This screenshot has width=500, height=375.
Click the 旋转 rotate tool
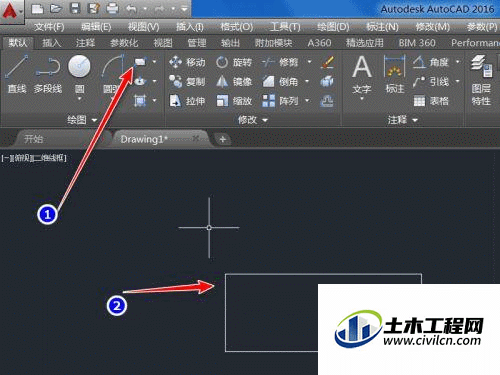(234, 62)
